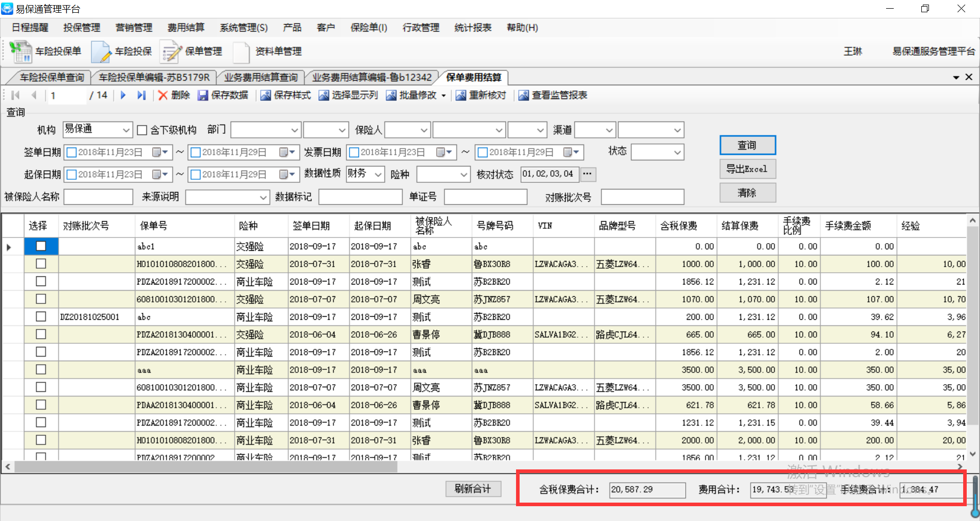Enable the 含下级机构 checkbox
Screen dimensions: 980x521
142,130
